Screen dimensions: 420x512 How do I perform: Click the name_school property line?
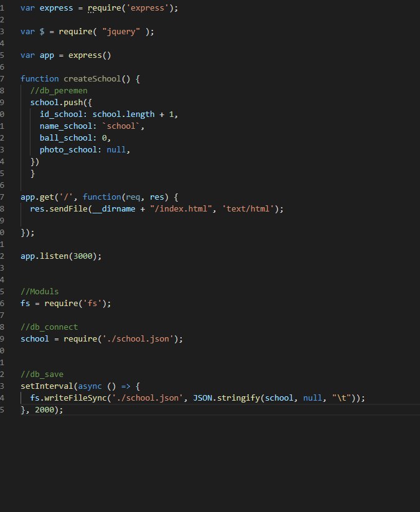click(92, 126)
